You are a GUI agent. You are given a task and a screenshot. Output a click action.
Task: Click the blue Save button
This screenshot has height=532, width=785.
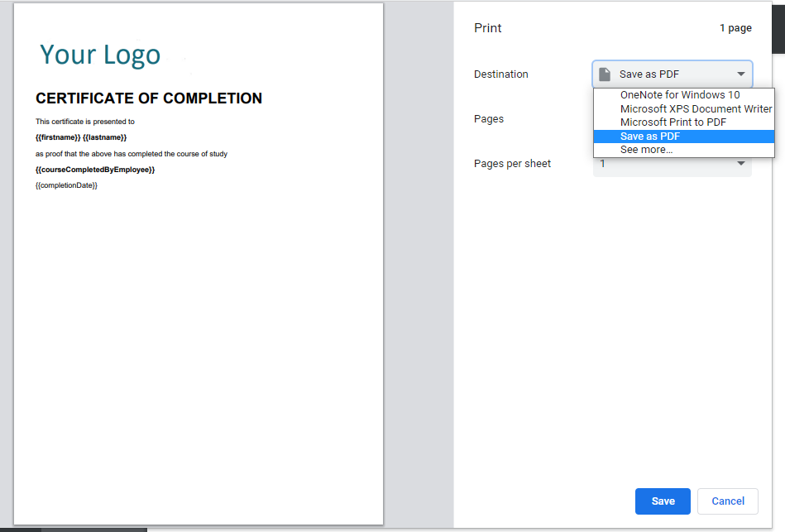663,501
